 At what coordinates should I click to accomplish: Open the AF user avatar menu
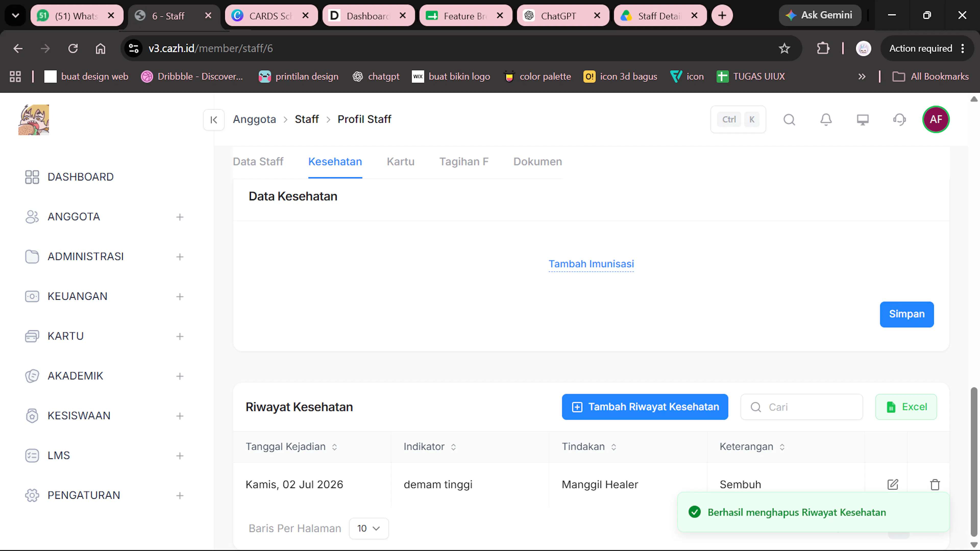pyautogui.click(x=936, y=119)
